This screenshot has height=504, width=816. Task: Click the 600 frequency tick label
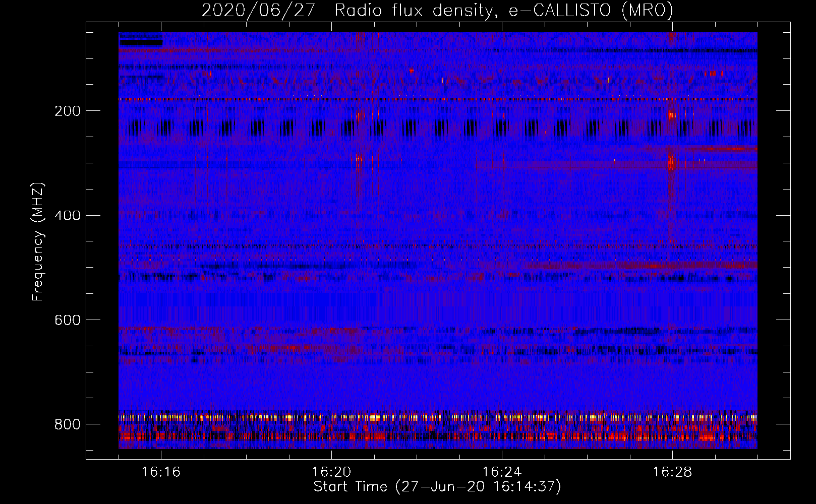(x=68, y=320)
